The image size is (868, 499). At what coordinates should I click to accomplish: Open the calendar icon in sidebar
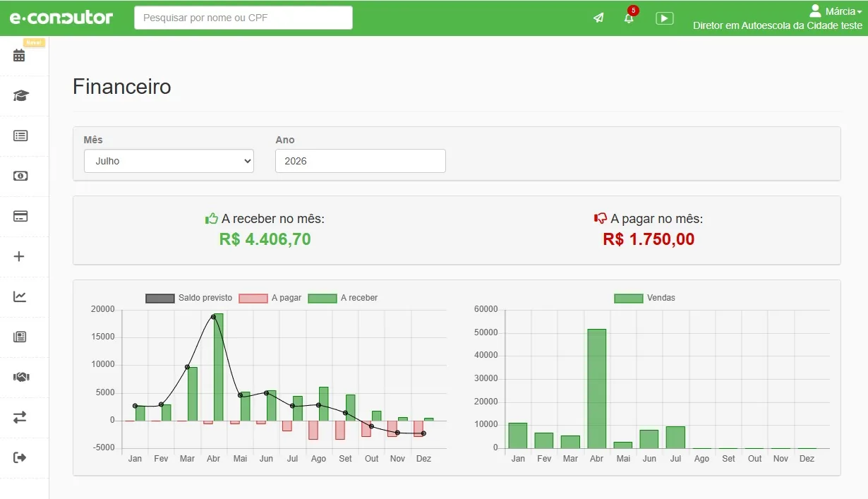click(19, 56)
